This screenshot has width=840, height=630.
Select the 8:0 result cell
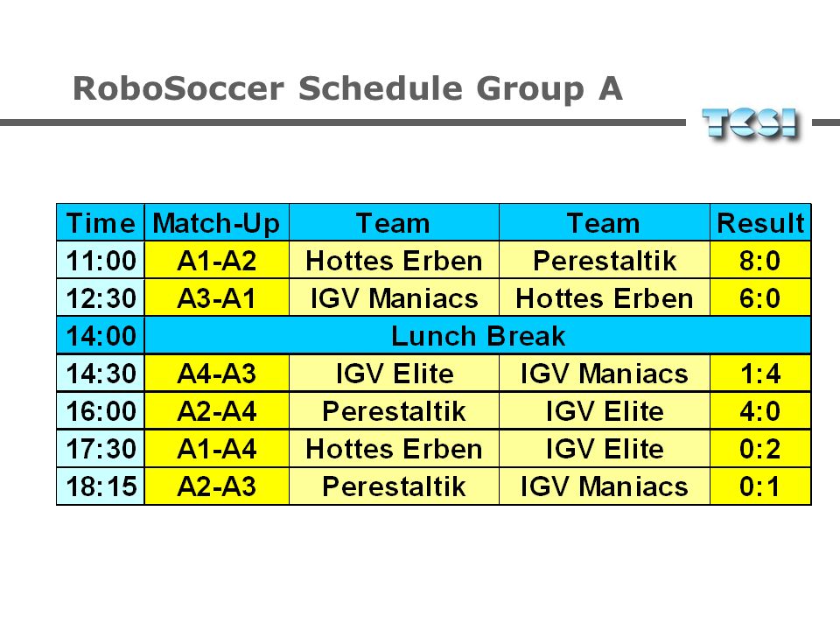[760, 260]
